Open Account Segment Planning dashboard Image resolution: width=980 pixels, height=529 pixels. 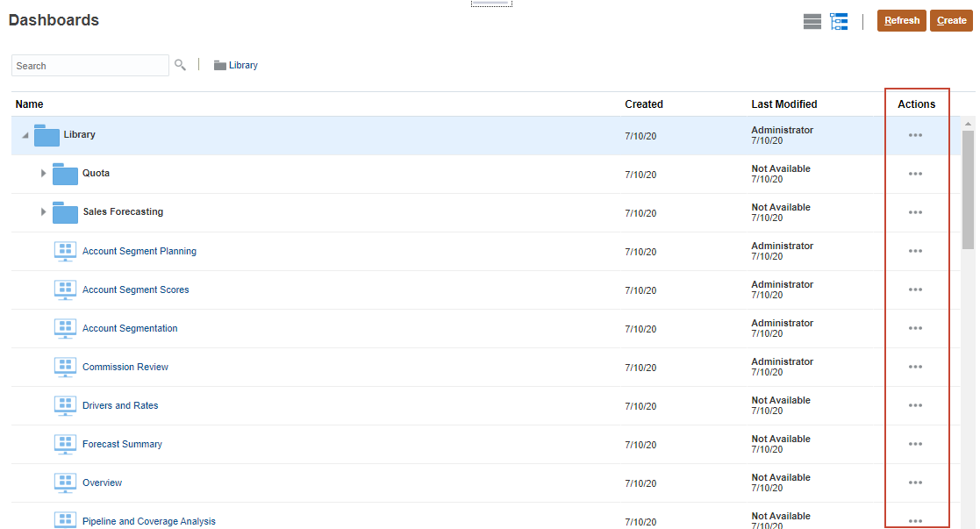(x=139, y=251)
